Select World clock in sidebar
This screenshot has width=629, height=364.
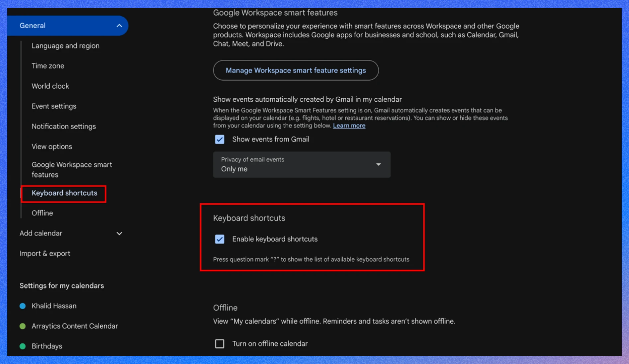point(50,86)
